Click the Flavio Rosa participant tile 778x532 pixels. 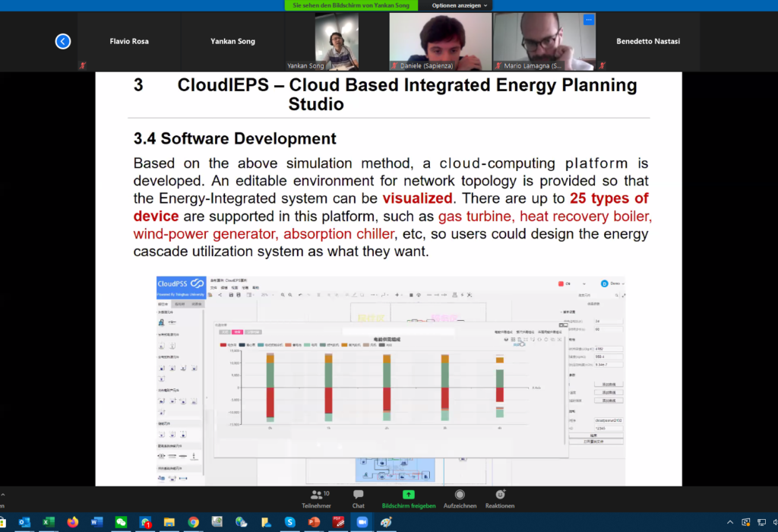pos(128,42)
